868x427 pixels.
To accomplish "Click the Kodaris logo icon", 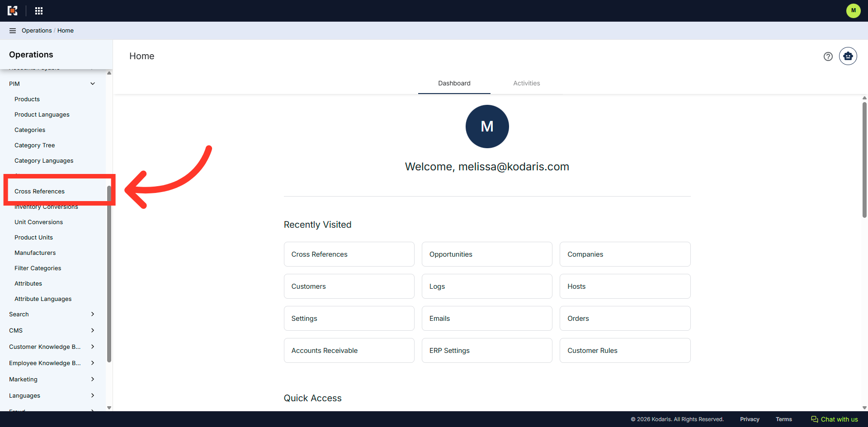I will tap(13, 10).
